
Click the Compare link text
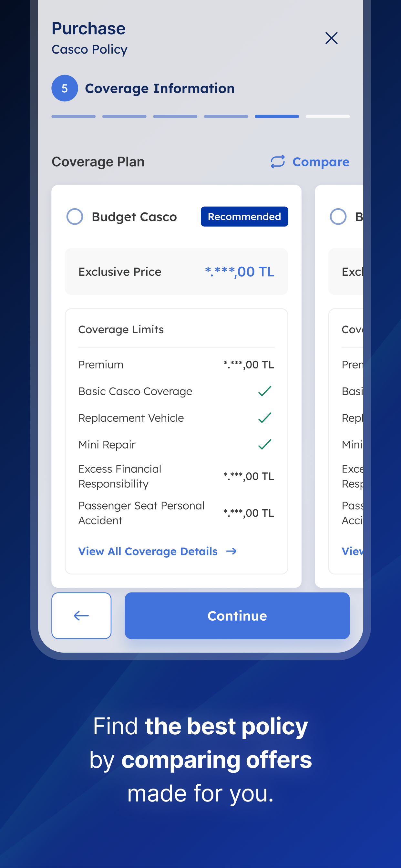[321, 162]
